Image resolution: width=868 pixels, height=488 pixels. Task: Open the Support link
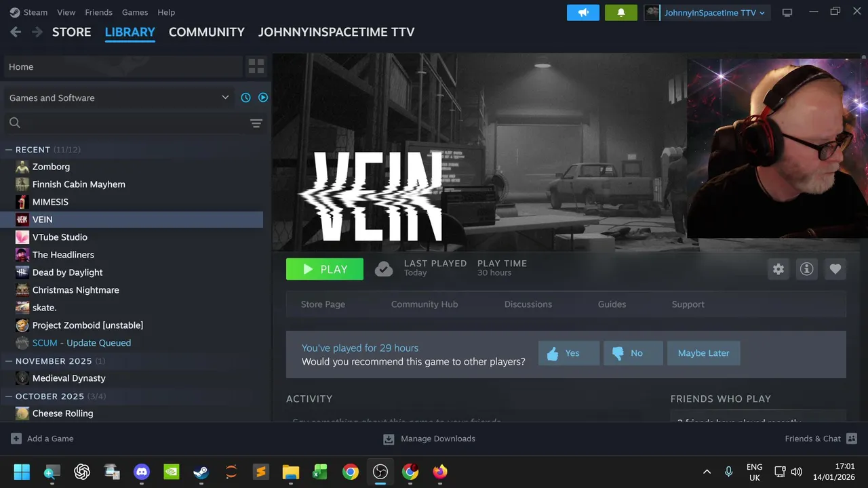tap(688, 304)
